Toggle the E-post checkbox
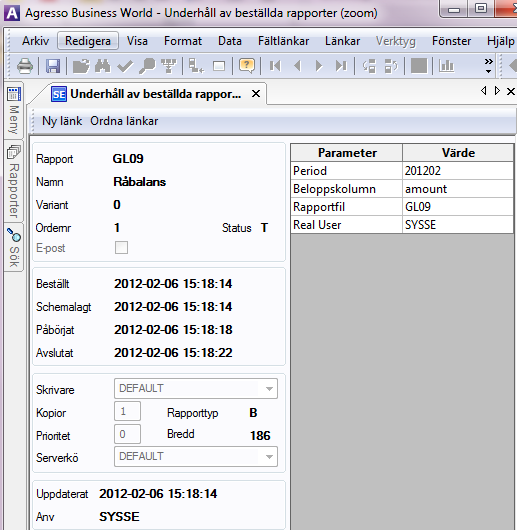The width and height of the screenshot is (517, 530). pos(121,247)
